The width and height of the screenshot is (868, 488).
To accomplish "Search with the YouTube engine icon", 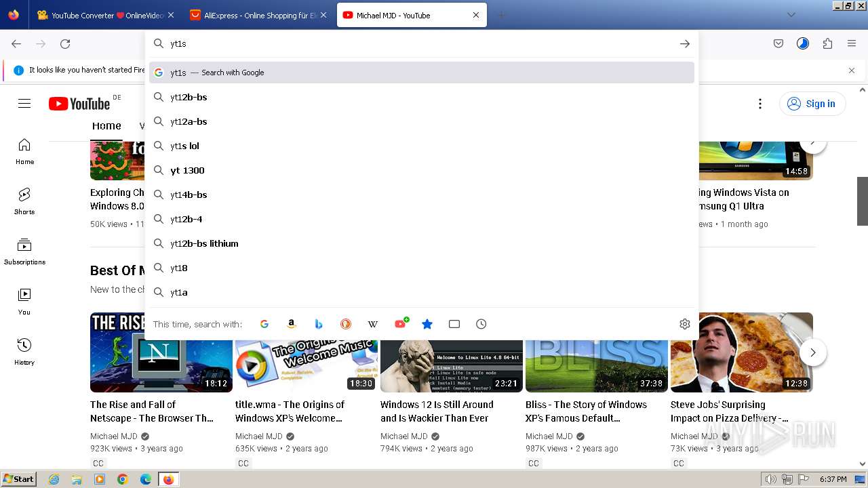I will click(x=401, y=323).
